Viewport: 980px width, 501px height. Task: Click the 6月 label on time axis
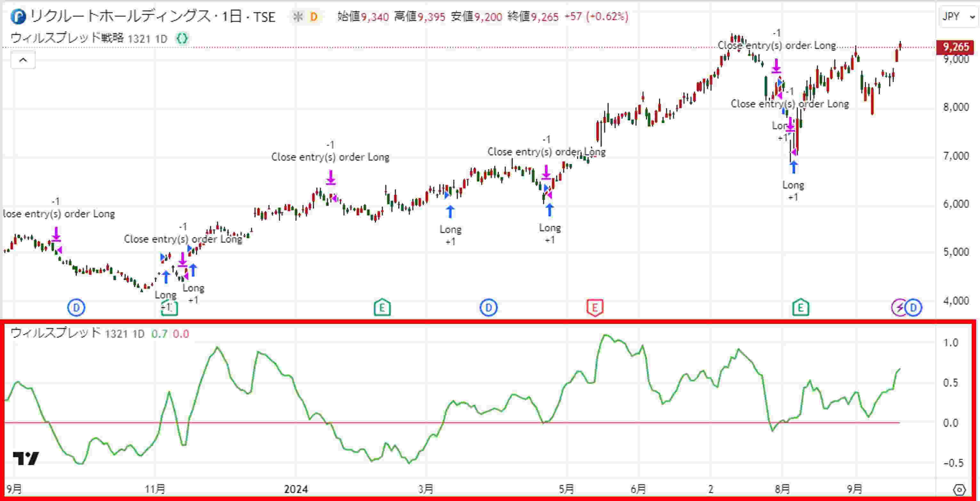point(639,489)
